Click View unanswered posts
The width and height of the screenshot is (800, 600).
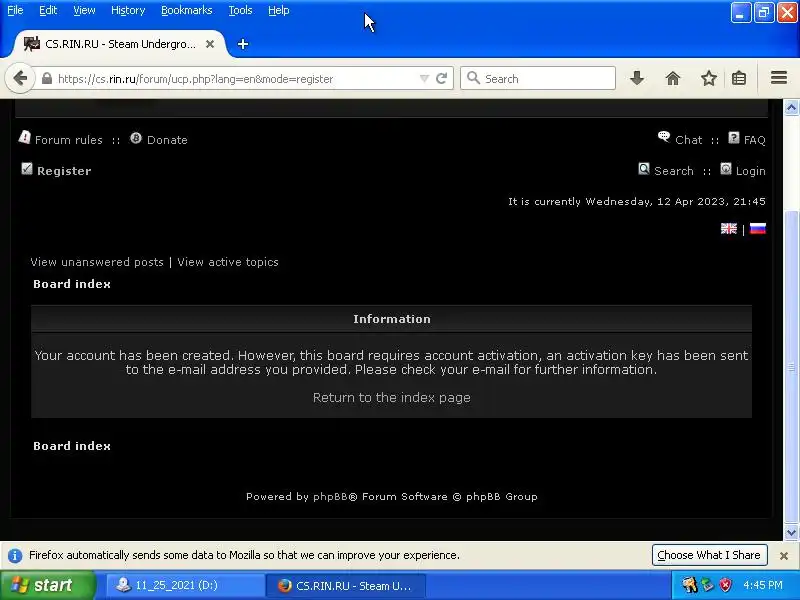(x=97, y=262)
